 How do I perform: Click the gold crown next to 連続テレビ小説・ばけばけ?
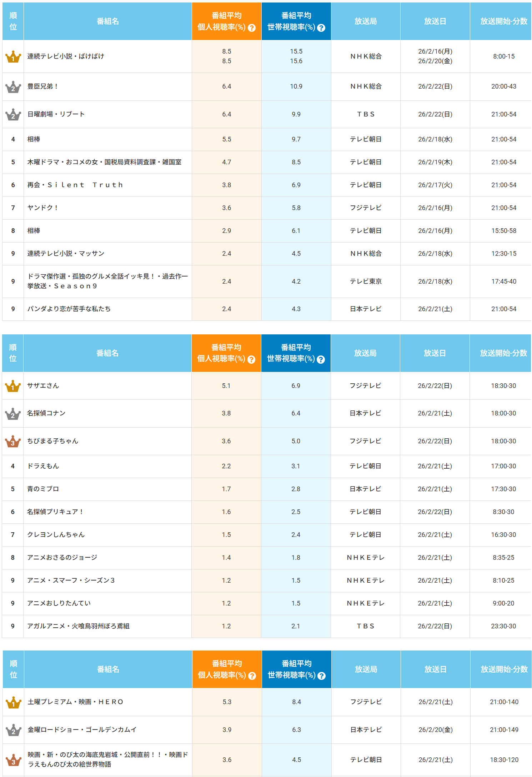(13, 57)
